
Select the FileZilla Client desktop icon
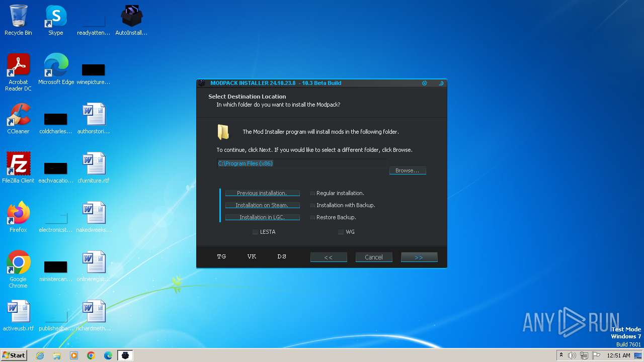18,168
